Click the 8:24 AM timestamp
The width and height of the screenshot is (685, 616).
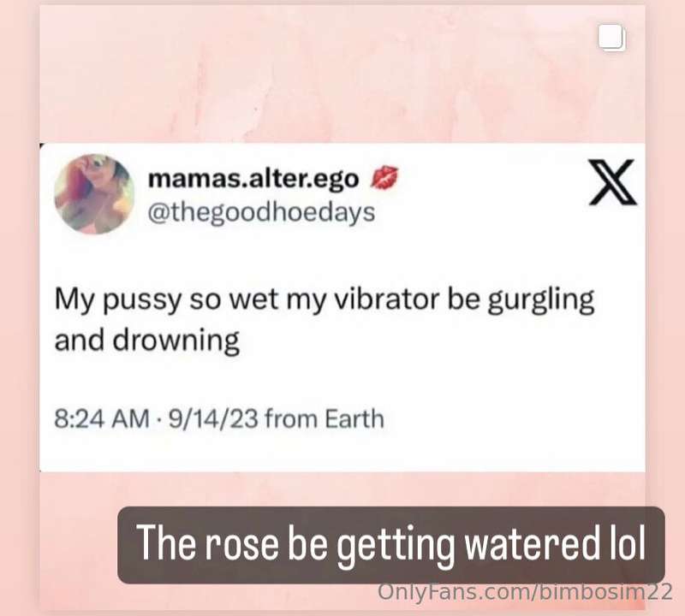[x=102, y=418]
